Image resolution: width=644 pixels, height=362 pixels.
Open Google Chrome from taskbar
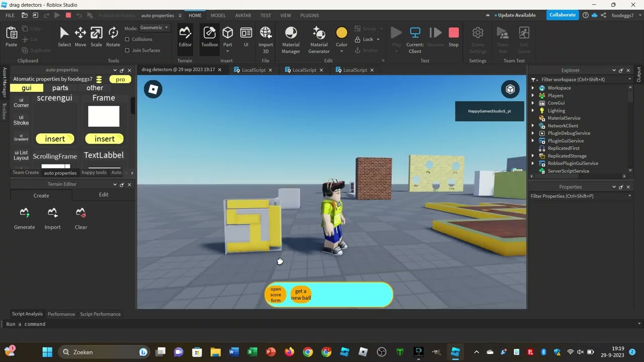pos(308,352)
